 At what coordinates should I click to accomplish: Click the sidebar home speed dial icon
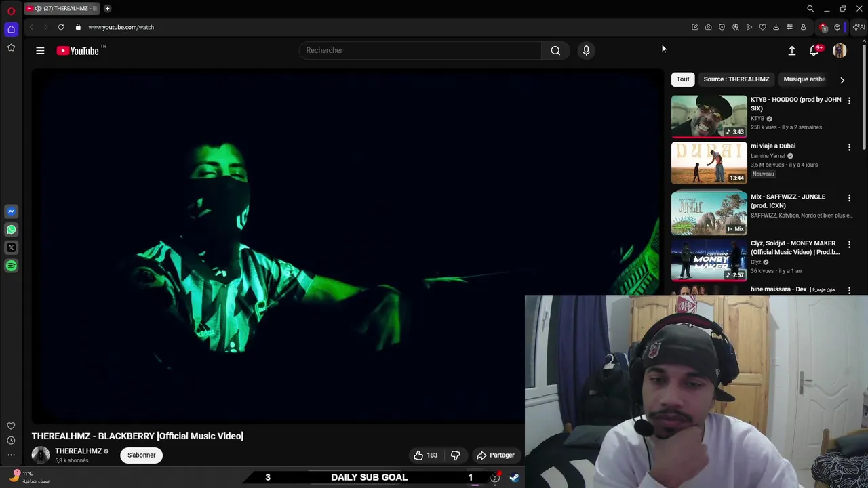click(x=11, y=29)
